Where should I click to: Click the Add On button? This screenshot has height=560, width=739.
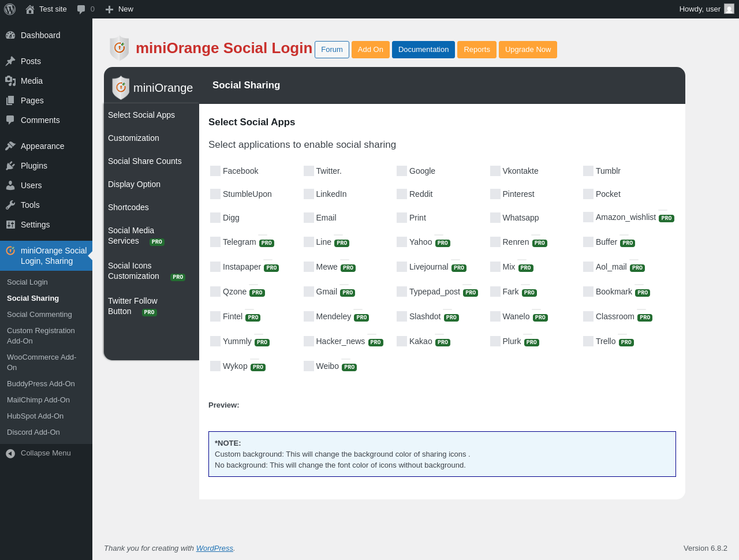pos(371,50)
